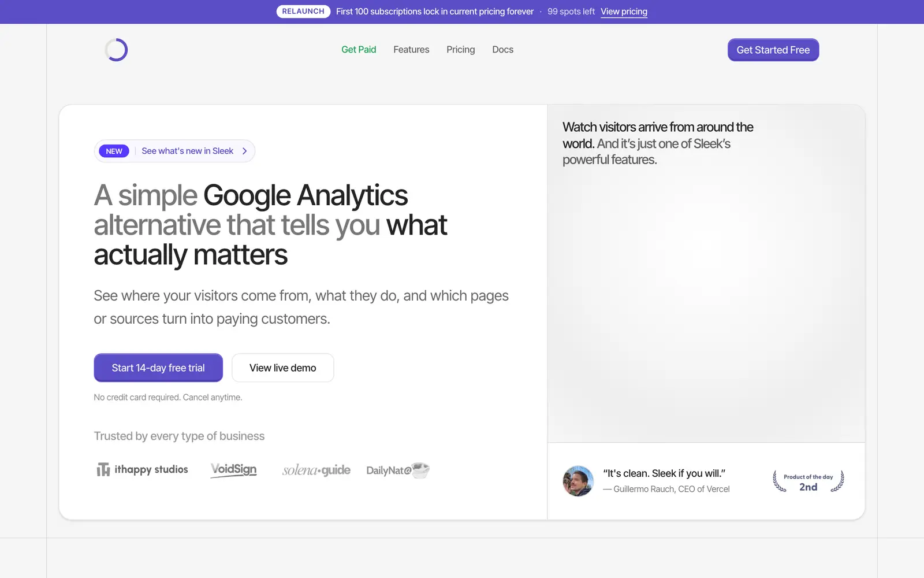Open the Docs nav item
Viewport: 924px width, 578px height.
point(502,50)
